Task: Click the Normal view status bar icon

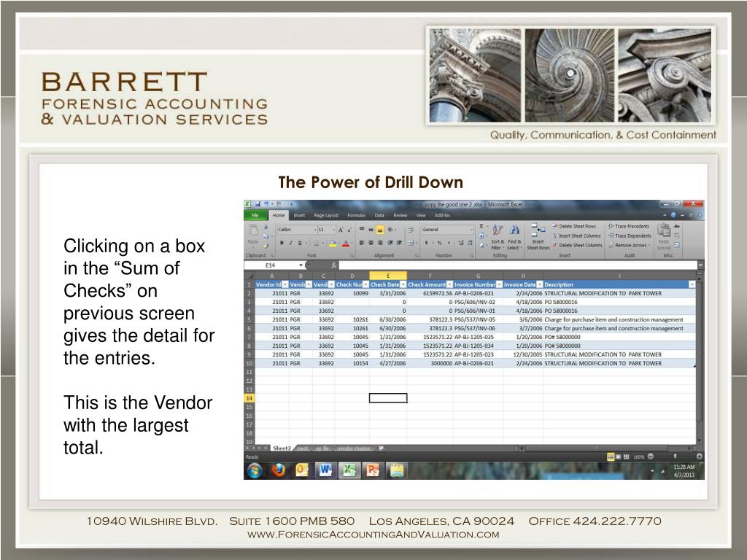Action: coord(611,456)
